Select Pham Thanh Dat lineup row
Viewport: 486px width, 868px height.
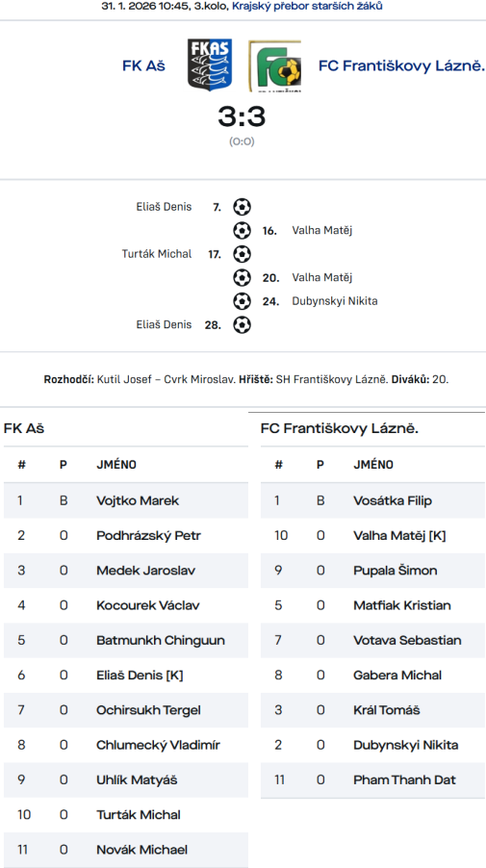click(x=372, y=779)
